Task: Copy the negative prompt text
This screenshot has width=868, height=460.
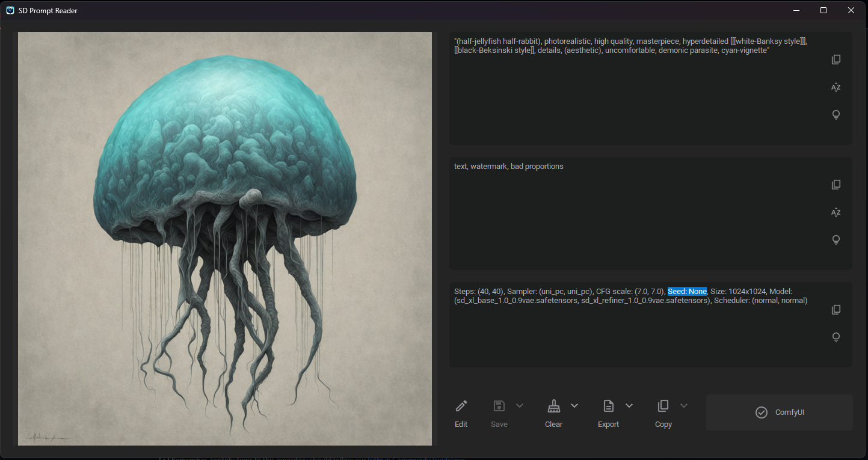Action: [x=836, y=184]
